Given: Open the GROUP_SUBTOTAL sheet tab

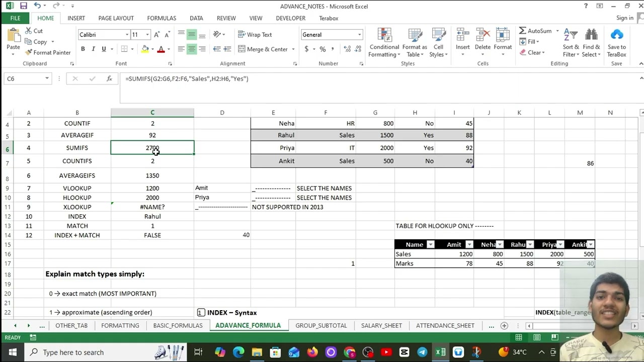Looking at the screenshot, I should [x=321, y=325].
